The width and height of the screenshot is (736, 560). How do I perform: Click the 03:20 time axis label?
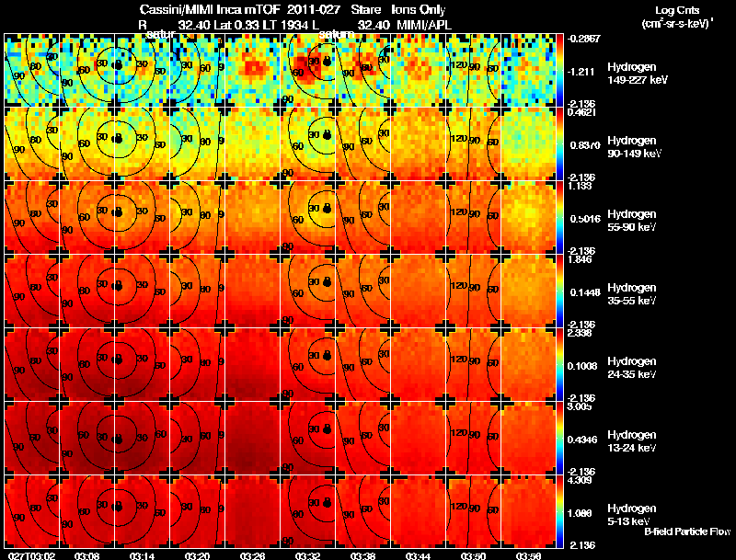pos(198,555)
